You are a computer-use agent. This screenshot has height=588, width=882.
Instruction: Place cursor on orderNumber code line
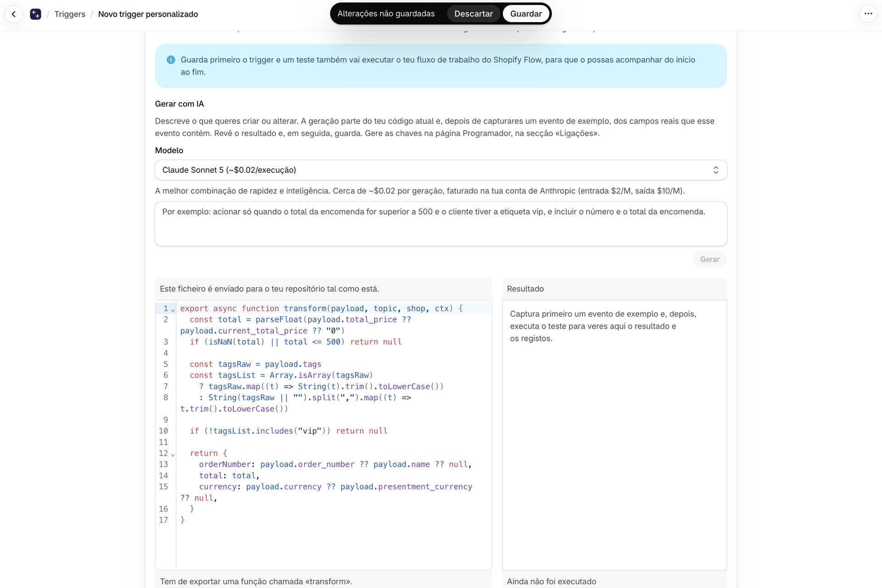pyautogui.click(x=335, y=464)
